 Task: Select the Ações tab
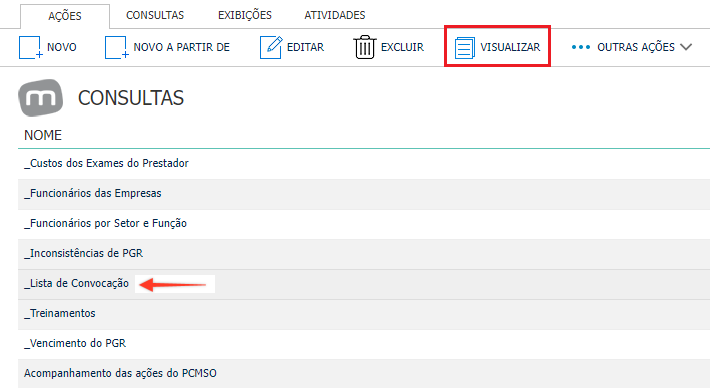tap(65, 16)
